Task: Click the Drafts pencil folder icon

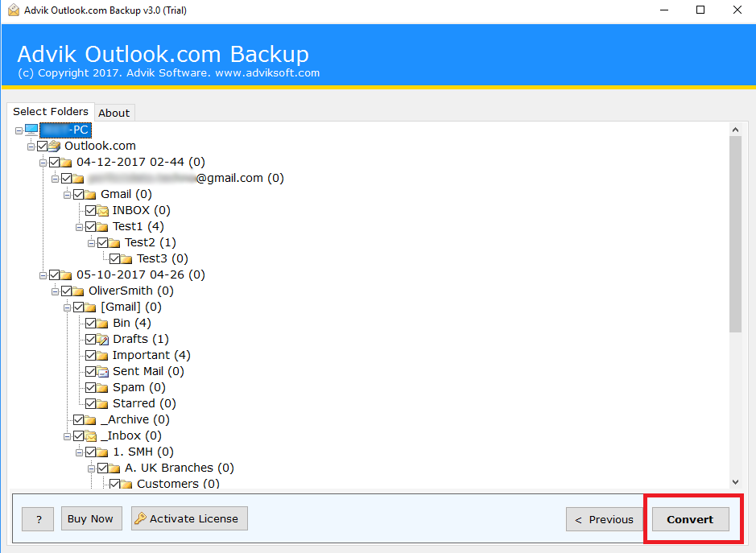Action: pos(102,340)
